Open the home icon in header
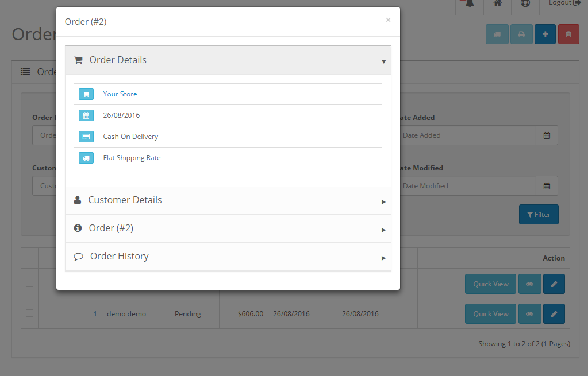 tap(498, 3)
